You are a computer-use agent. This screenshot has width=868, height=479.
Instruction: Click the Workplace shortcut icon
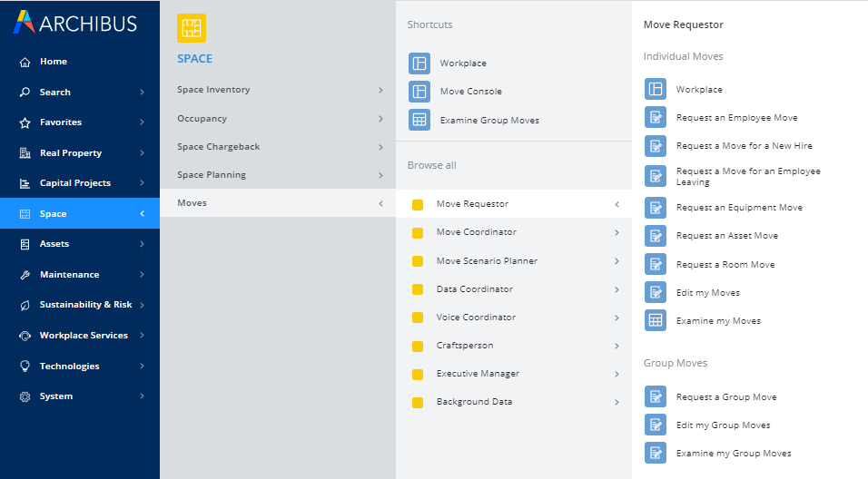pyautogui.click(x=419, y=64)
